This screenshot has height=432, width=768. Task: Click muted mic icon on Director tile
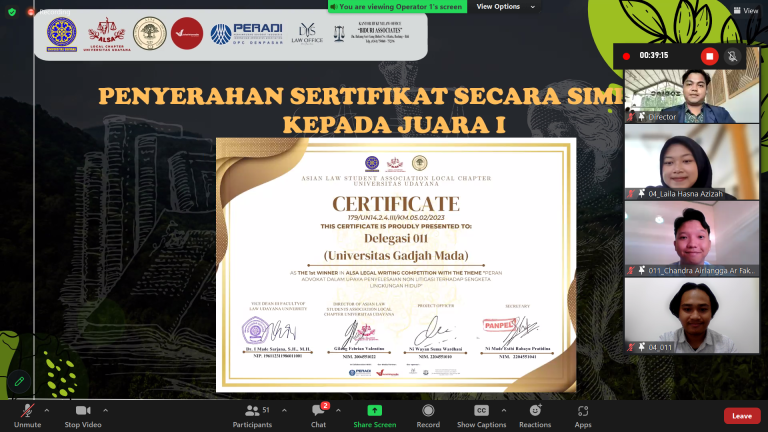[x=631, y=117]
